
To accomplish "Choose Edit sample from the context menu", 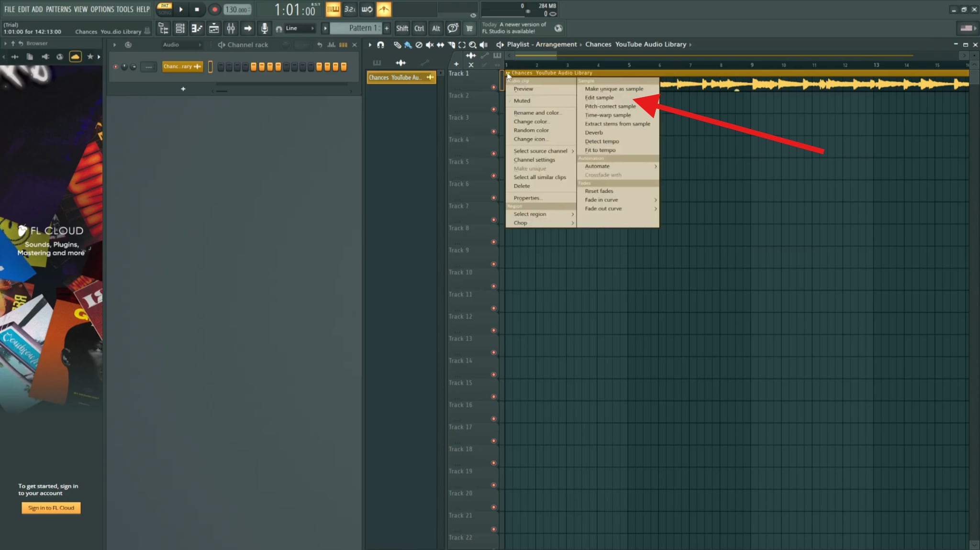I will pos(599,97).
